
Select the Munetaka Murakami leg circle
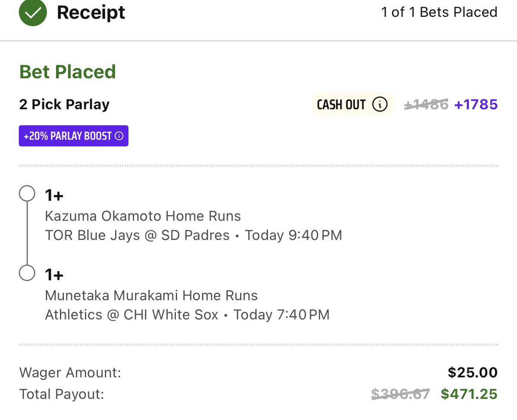click(27, 273)
